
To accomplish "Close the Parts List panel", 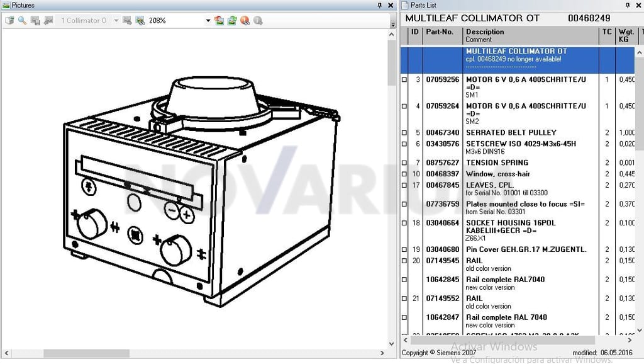I will (x=639, y=5).
